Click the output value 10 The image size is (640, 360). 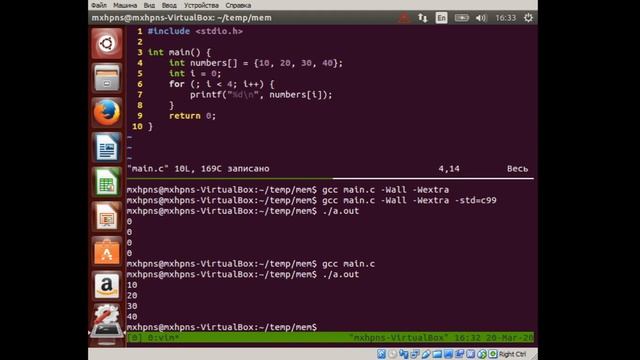[132, 285]
